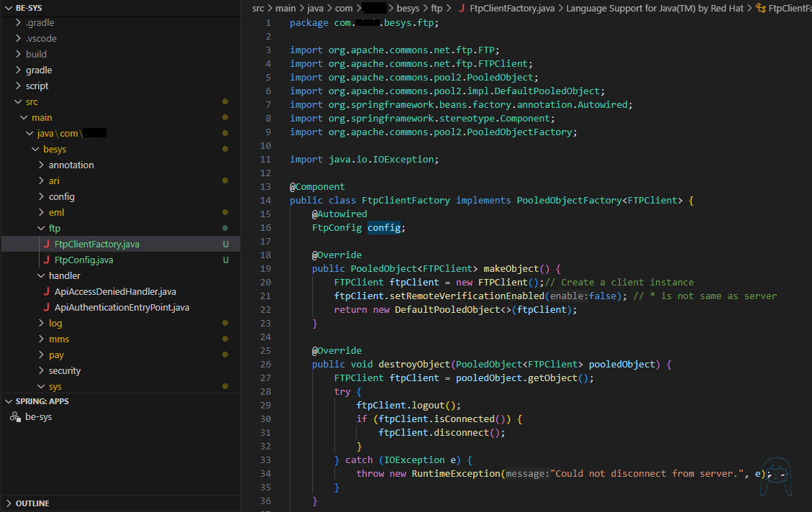Image resolution: width=812 pixels, height=512 pixels.
Task: Collapse the SPRING: APPS section
Action: pos(9,401)
